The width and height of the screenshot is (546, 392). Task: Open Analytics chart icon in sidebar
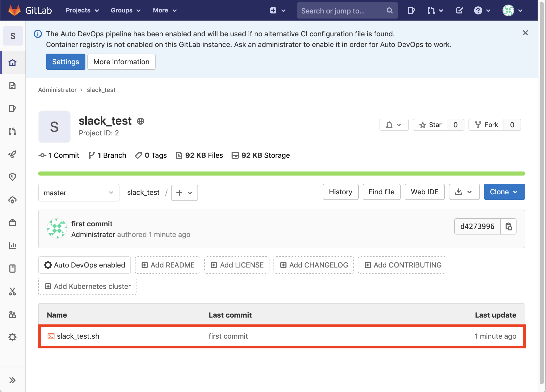pos(12,246)
